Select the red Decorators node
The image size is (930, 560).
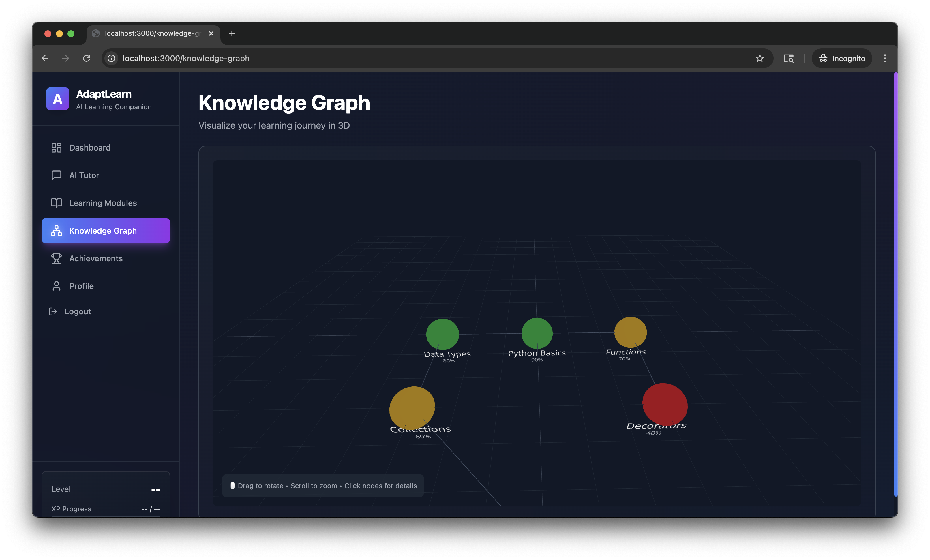(x=665, y=403)
